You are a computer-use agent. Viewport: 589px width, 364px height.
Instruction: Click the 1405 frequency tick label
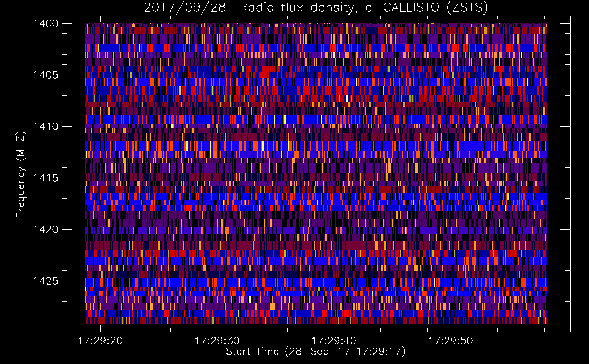[x=46, y=75]
